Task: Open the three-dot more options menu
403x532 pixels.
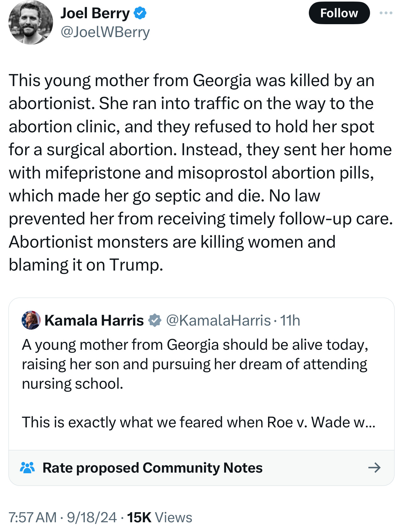Action: [386, 13]
